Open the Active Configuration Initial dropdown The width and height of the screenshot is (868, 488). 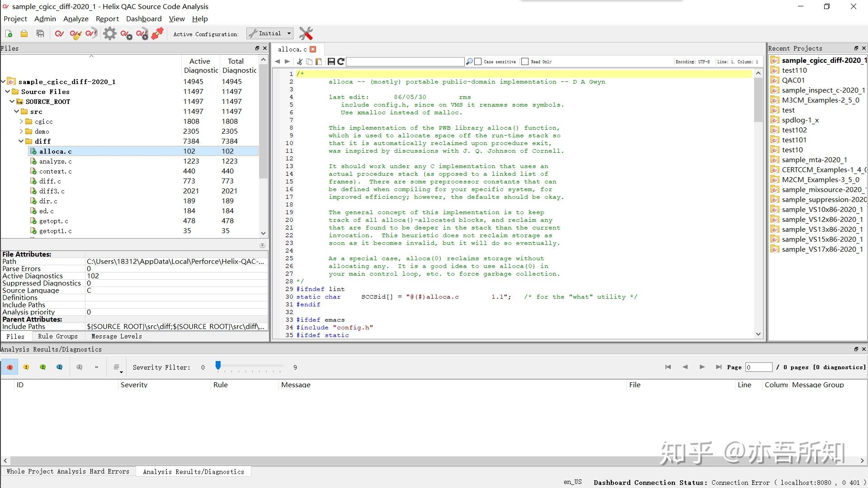(270, 33)
